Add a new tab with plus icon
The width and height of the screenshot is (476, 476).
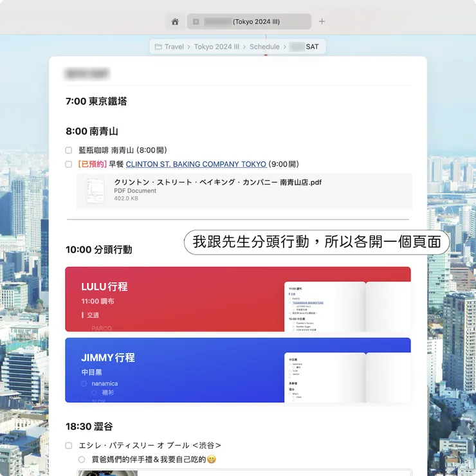[322, 21]
